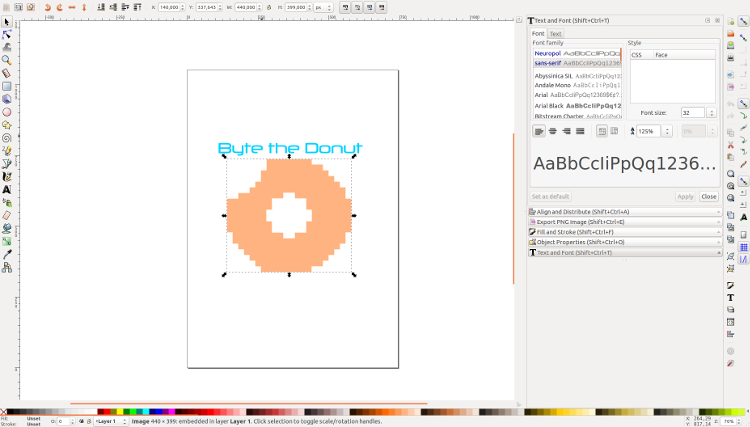
Task: Choose Neuropol font family
Action: tap(577, 54)
